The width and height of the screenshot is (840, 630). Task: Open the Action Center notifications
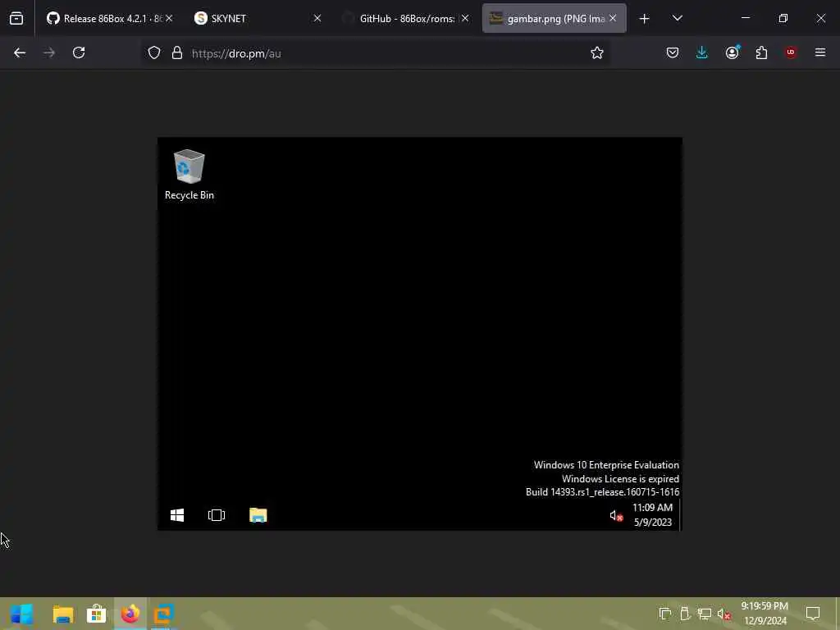813,614
